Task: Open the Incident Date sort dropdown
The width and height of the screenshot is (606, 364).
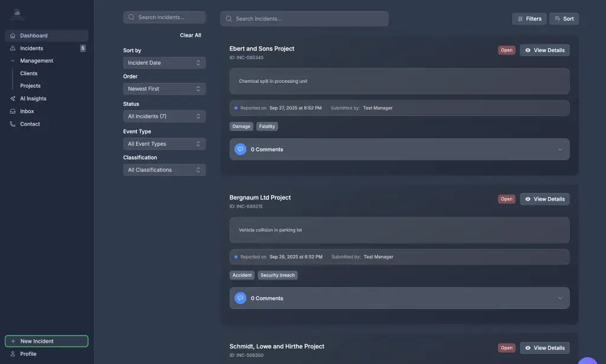Action: 164,63
